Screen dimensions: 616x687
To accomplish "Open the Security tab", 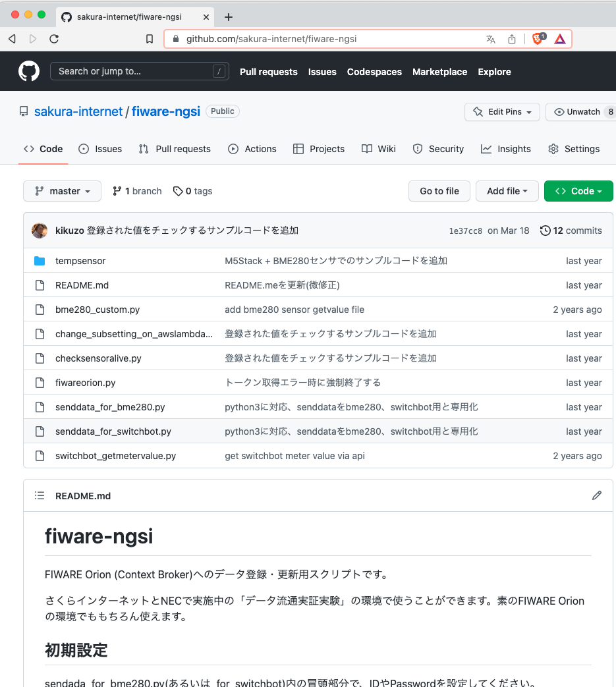I will coord(438,149).
